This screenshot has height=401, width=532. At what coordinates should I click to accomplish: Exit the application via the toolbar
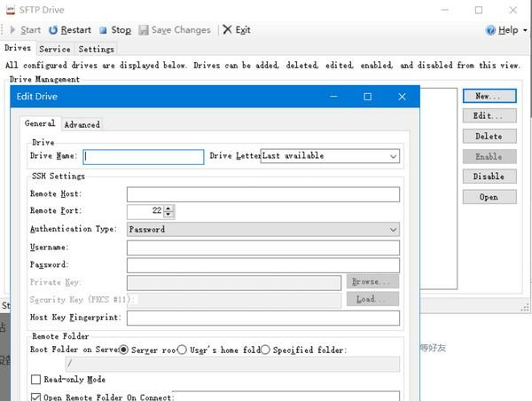237,30
